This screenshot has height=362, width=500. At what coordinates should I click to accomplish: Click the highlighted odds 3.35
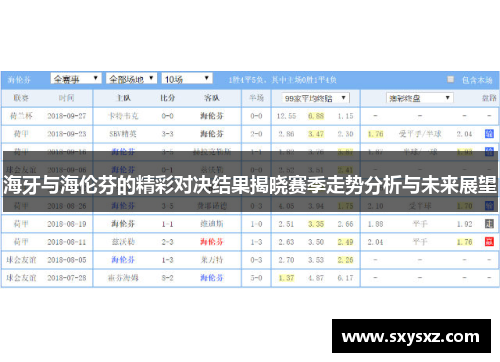pos(316,224)
